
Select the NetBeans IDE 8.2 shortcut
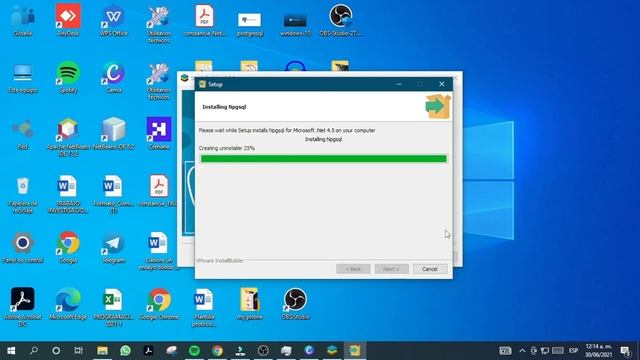pyautogui.click(x=113, y=134)
